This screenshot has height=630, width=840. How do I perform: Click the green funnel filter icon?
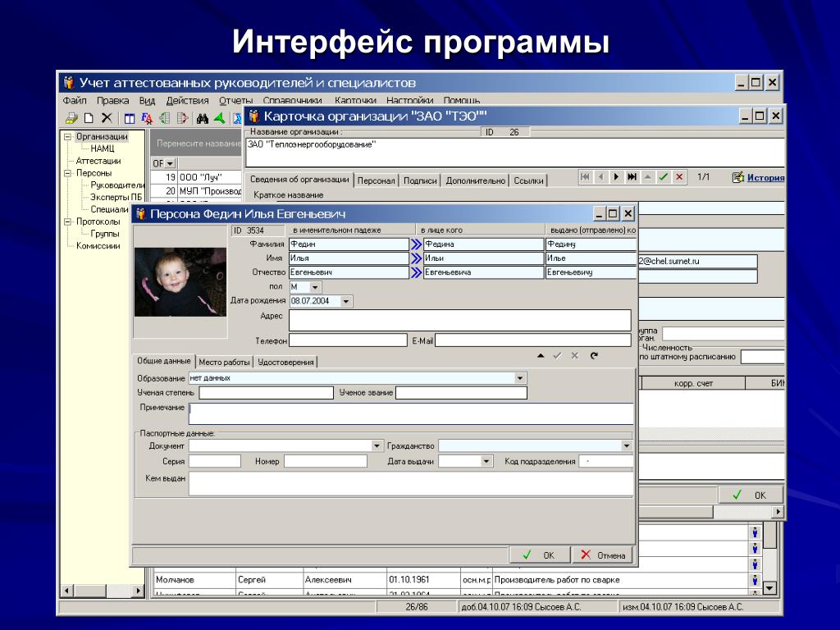[219, 118]
